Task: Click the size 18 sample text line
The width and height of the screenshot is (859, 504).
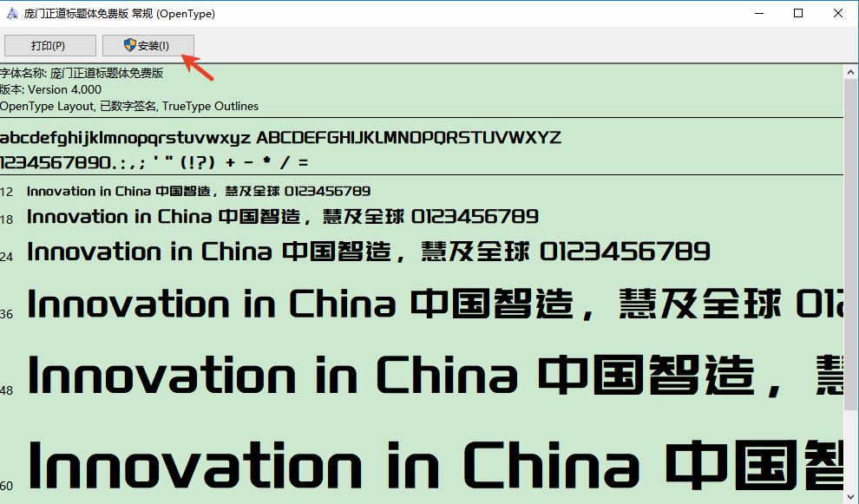Action: point(283,217)
